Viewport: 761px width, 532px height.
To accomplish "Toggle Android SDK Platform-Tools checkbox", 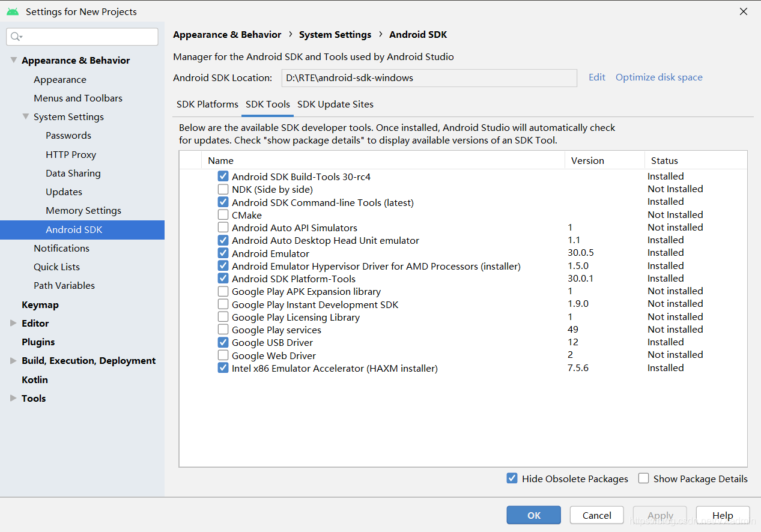I will [x=223, y=279].
